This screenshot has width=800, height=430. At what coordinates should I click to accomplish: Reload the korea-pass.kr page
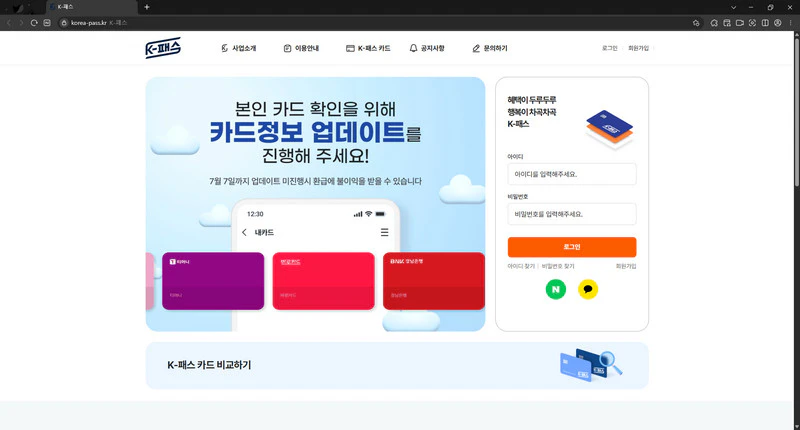[x=34, y=23]
